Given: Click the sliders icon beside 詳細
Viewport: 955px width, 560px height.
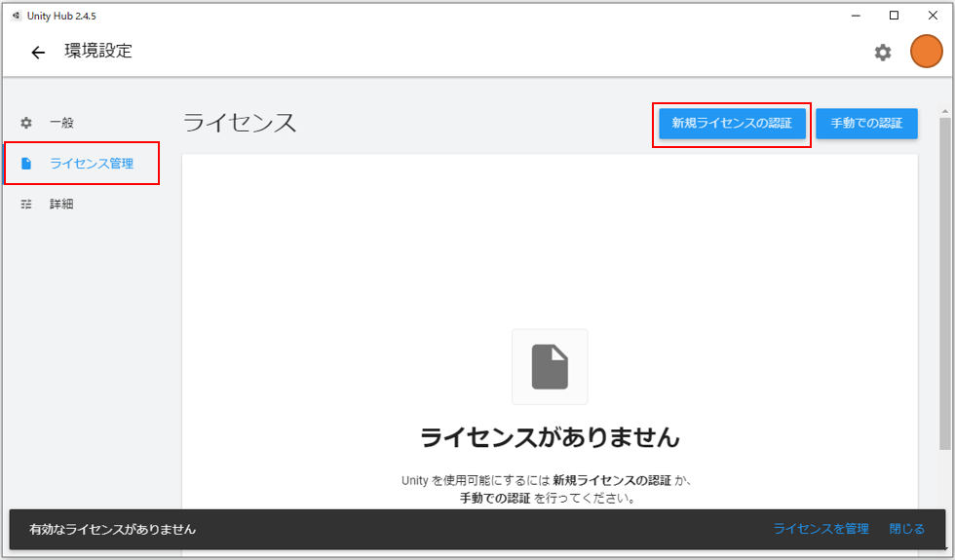Looking at the screenshot, I should 26,204.
